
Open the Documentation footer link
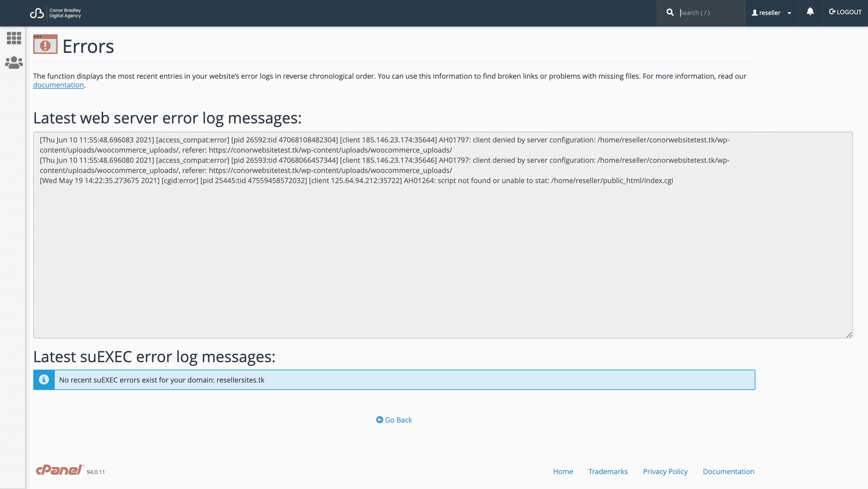[728, 471]
